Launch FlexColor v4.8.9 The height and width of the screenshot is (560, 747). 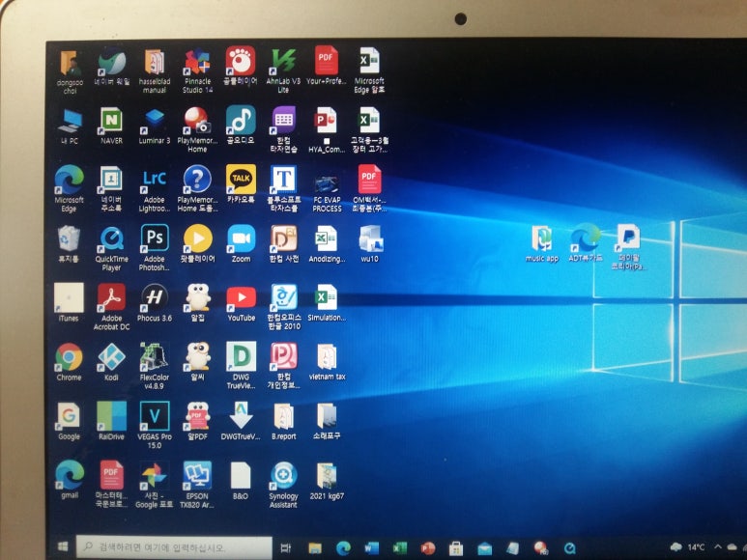[154, 366]
